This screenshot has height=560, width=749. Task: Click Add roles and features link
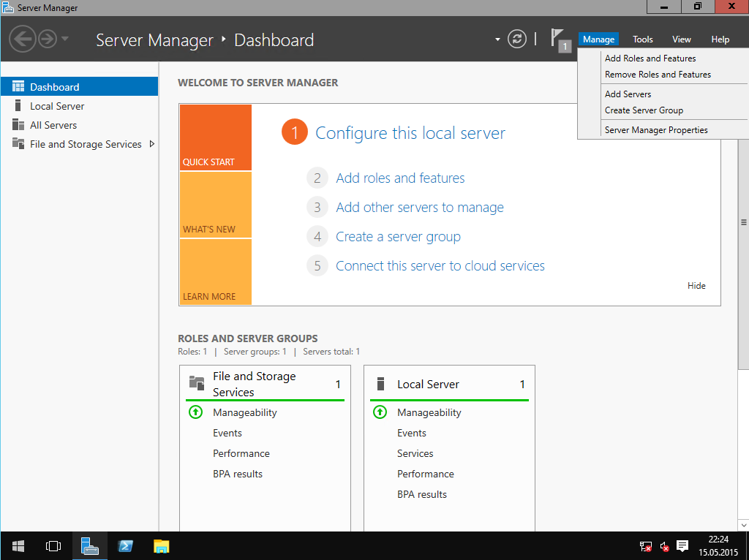pos(400,178)
